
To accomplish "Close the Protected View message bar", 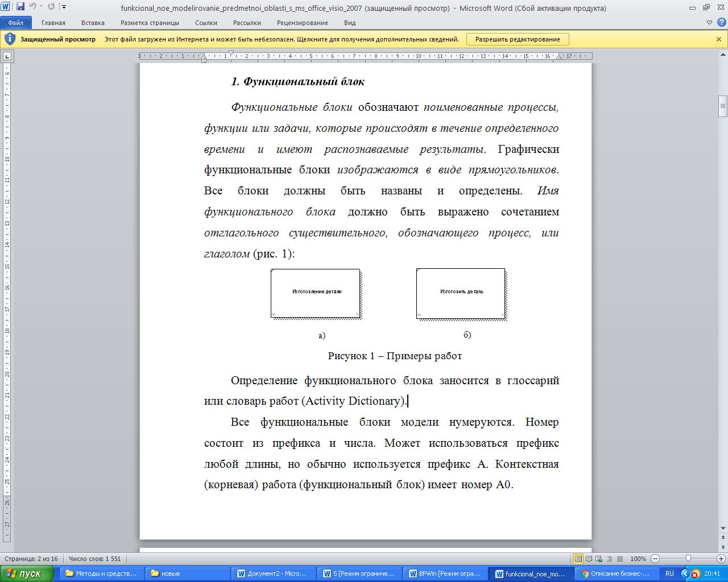I will point(719,39).
